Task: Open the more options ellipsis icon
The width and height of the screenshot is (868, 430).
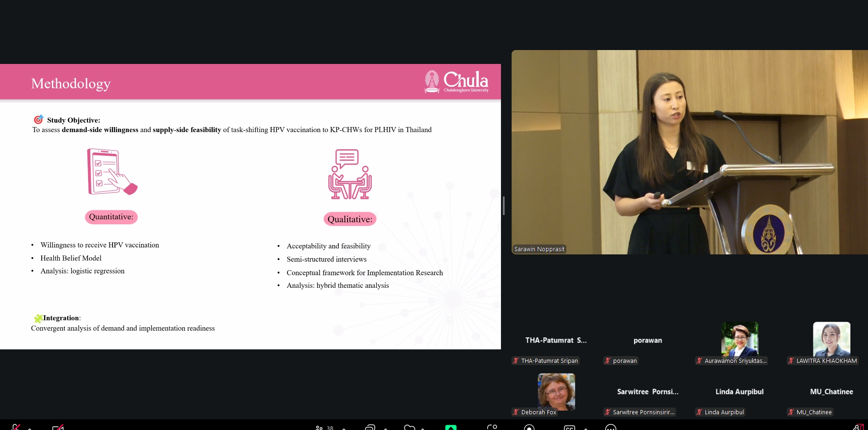Action: pyautogui.click(x=610, y=427)
